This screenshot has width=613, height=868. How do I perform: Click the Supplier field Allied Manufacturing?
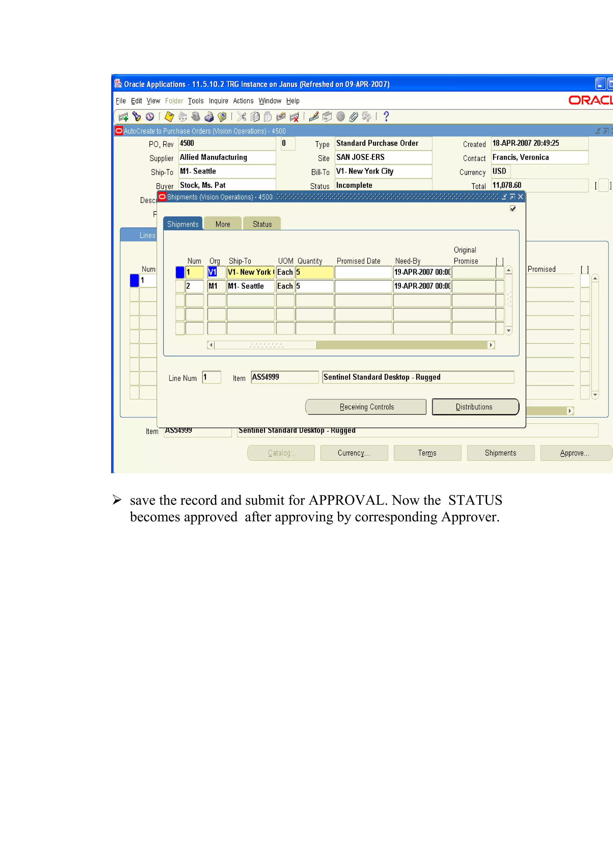tap(227, 157)
